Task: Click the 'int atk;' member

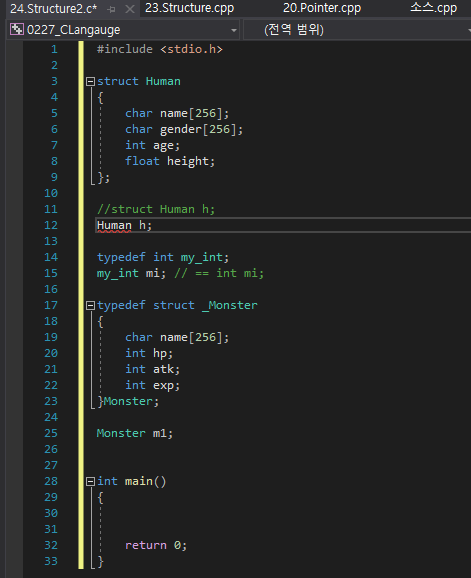Action: point(153,369)
